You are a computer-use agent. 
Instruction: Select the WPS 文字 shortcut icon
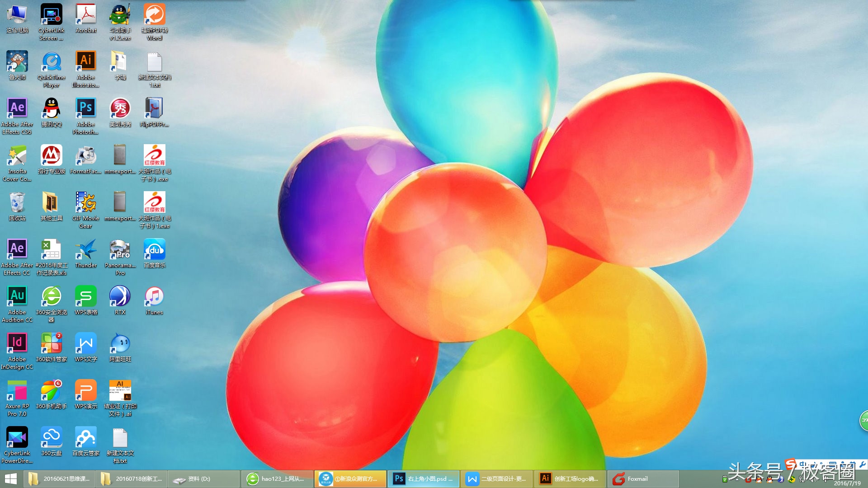[x=85, y=344]
